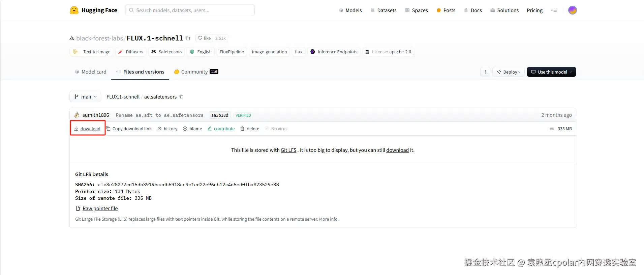Download the ae.safetensors file
The width and height of the screenshot is (644, 275).
88,129
